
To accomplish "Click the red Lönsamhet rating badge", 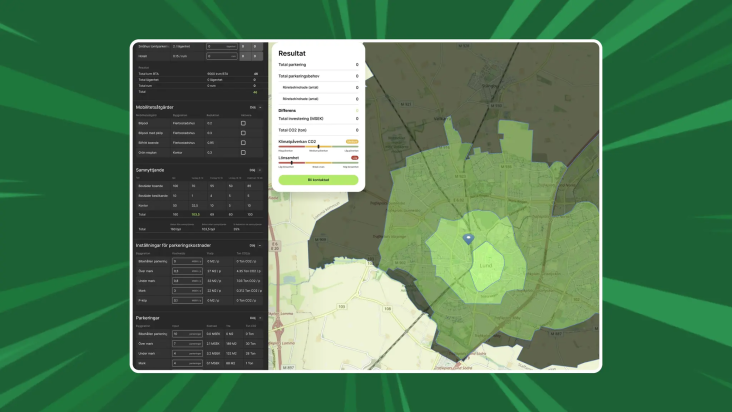I will (354, 158).
